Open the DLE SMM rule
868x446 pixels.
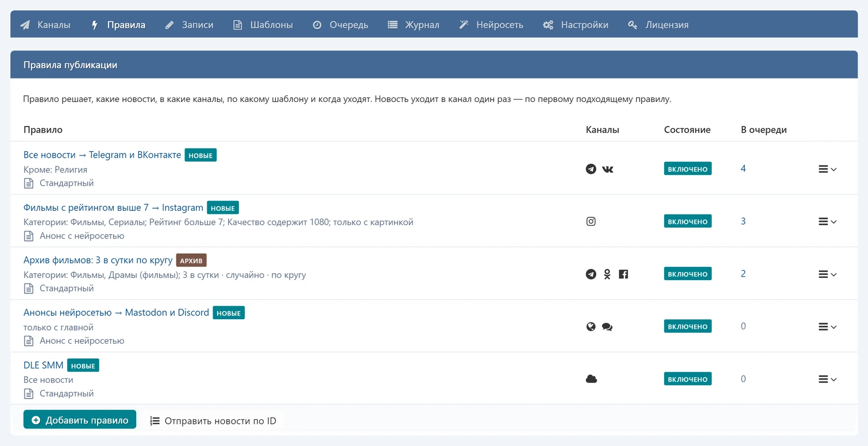(x=43, y=365)
